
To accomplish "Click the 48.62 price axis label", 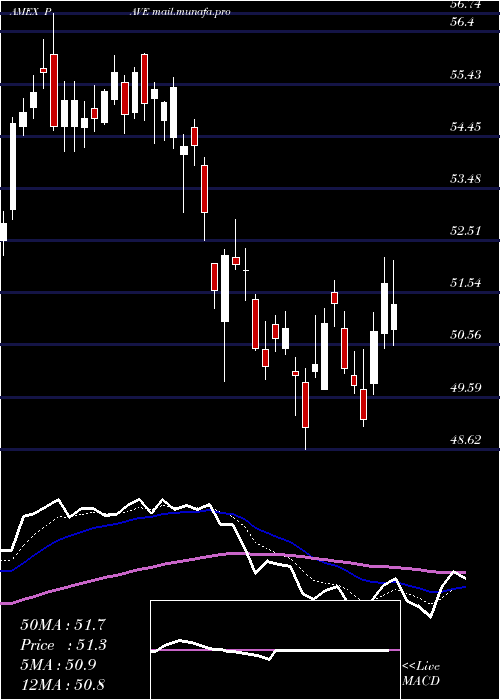I will pos(466,440).
